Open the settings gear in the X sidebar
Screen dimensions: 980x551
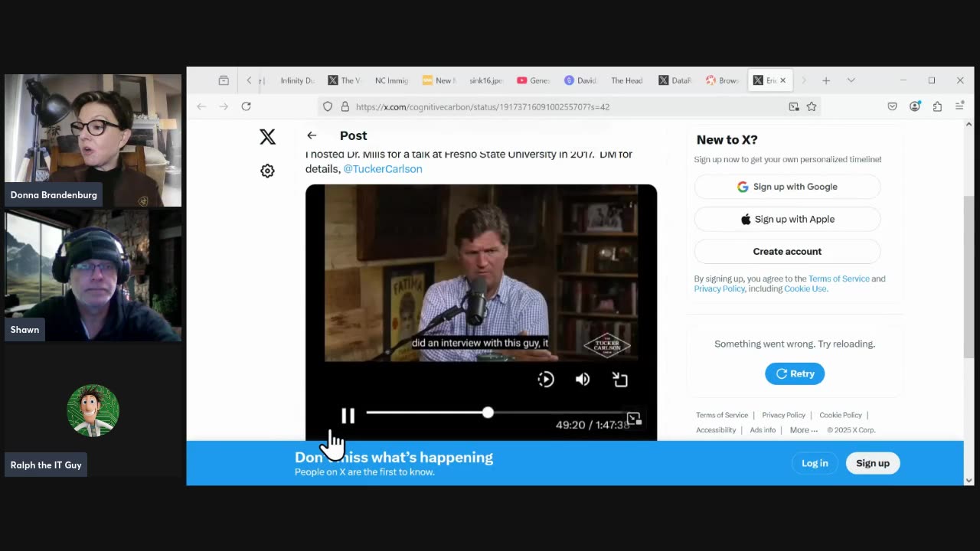(x=267, y=171)
